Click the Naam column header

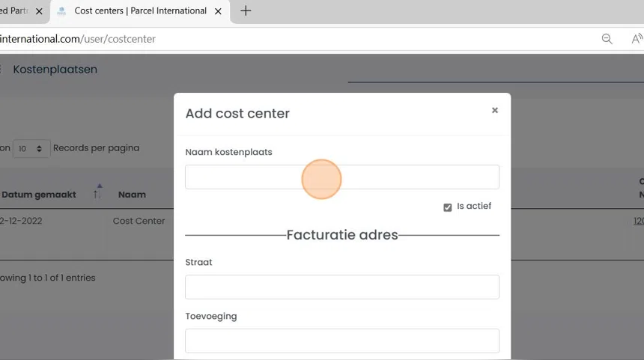[132, 195]
